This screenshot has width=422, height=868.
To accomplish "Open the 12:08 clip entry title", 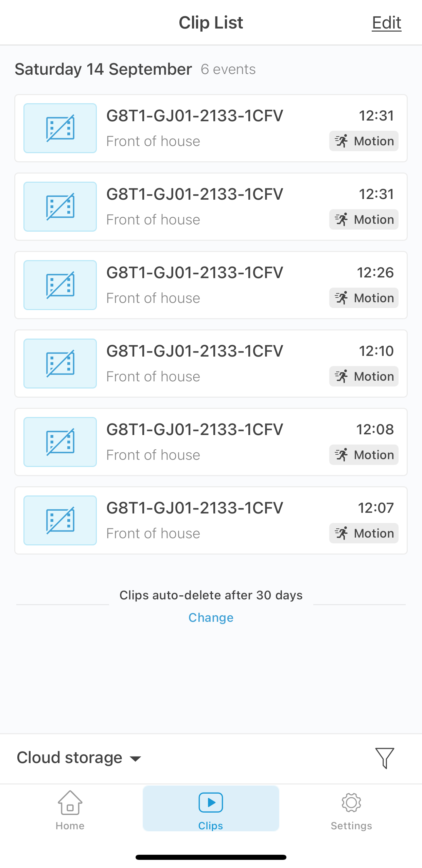I will pyautogui.click(x=194, y=430).
